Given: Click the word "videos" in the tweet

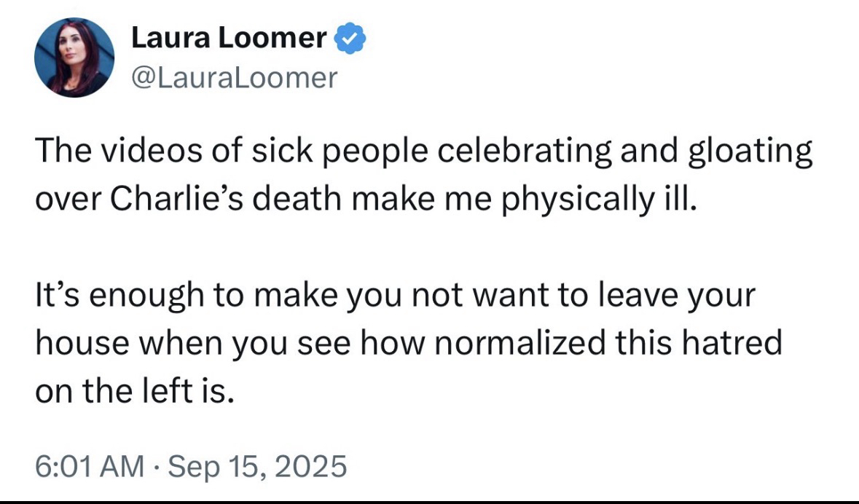Looking at the screenshot, I should click(x=139, y=152).
